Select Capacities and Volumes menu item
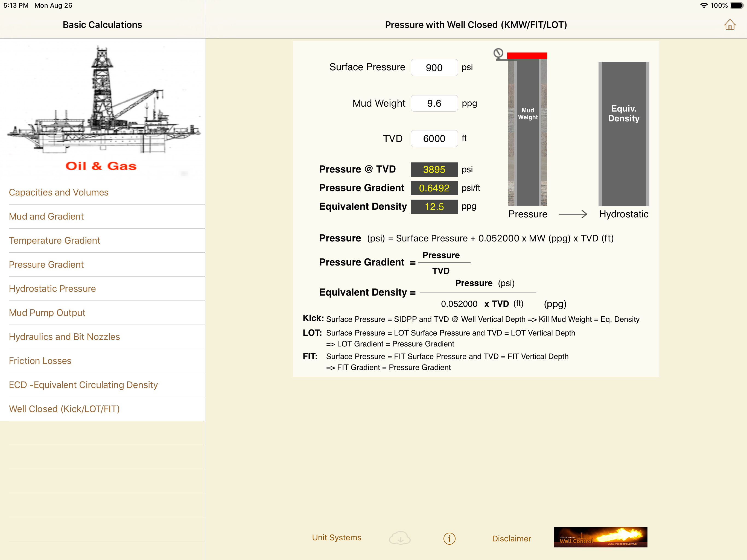This screenshot has width=747, height=560. (59, 192)
